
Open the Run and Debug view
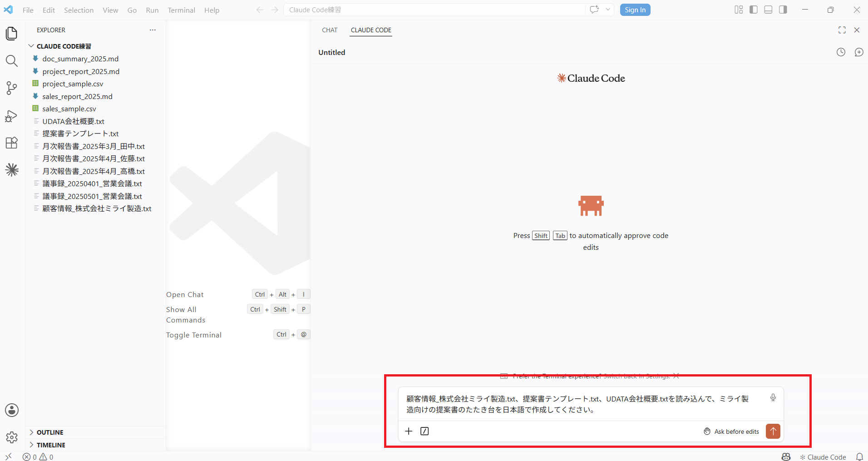point(12,116)
